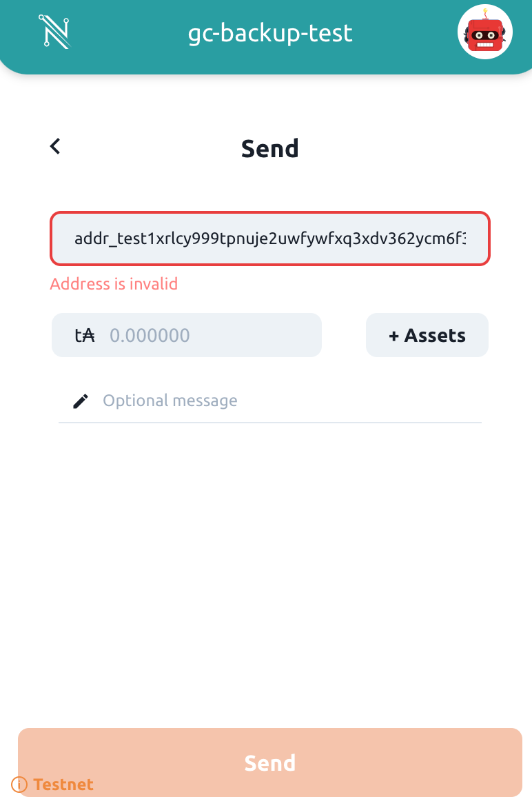Select the invalid recipient address field
Screen dimensions: 532x808
coord(269,239)
